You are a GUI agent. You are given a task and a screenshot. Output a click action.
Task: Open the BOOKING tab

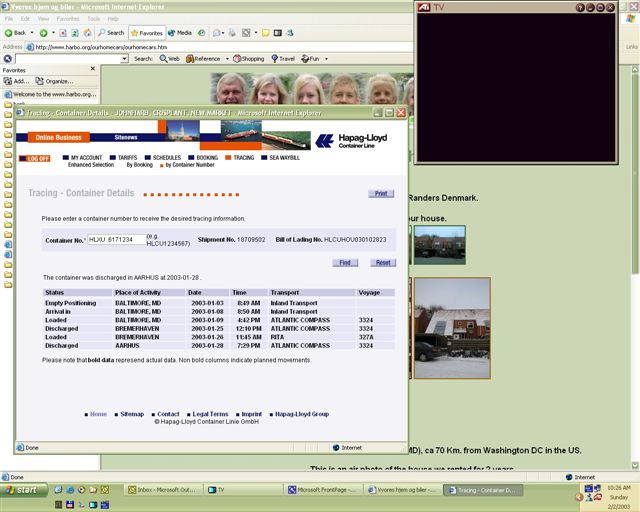(203, 158)
